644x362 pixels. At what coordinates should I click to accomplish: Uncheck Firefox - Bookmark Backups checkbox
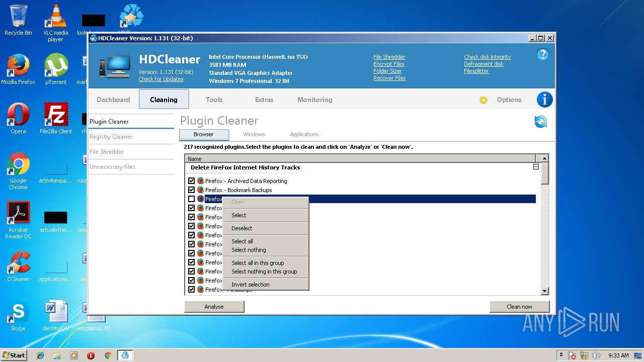(x=191, y=190)
